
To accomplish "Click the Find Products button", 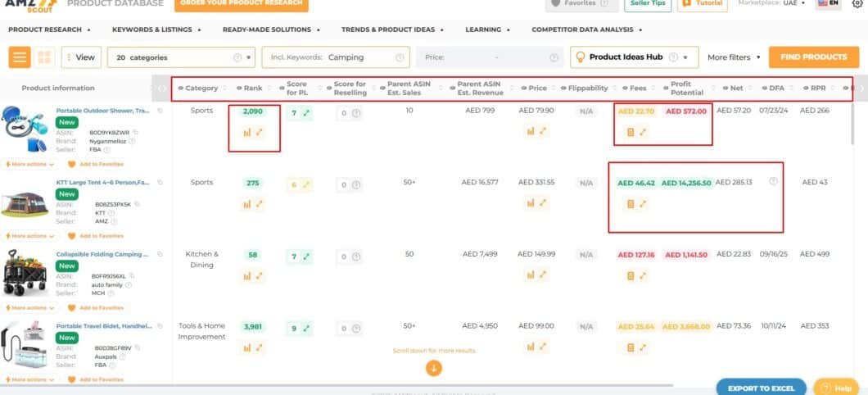I will [x=813, y=57].
